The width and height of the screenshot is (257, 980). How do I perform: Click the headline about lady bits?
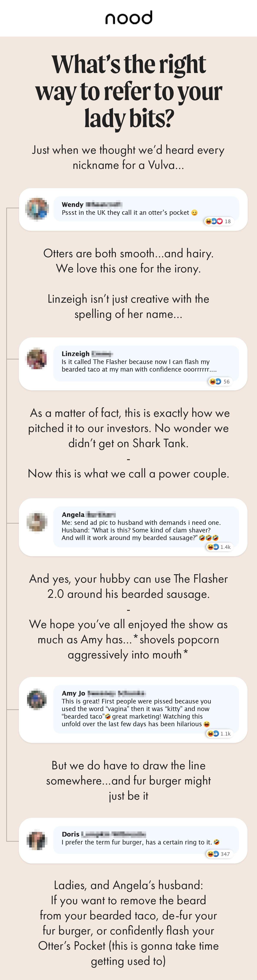click(129, 91)
